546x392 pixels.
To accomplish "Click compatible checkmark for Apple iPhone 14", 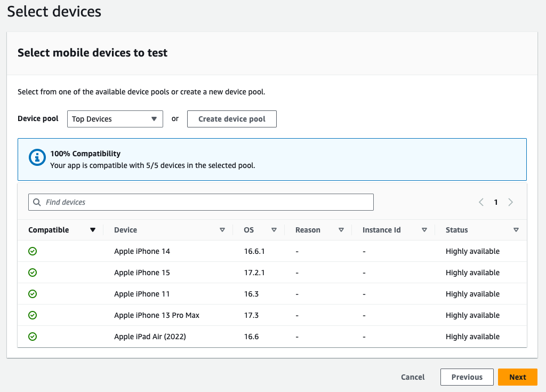I will pos(33,251).
